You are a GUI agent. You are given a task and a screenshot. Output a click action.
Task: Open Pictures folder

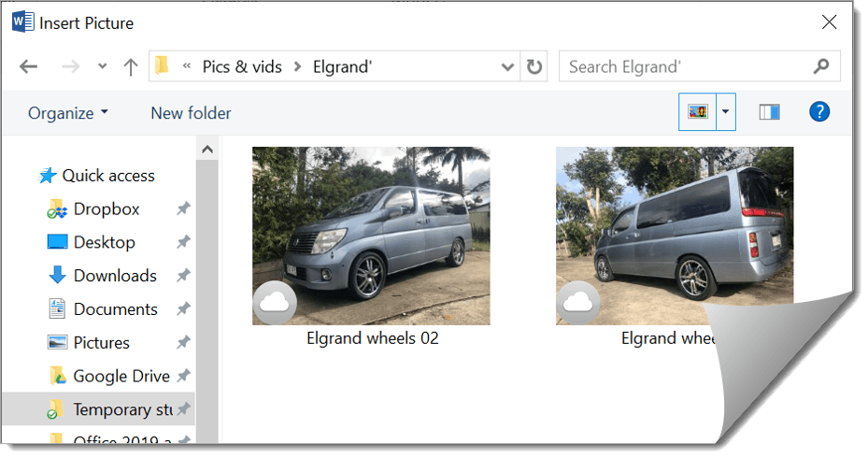coord(101,342)
